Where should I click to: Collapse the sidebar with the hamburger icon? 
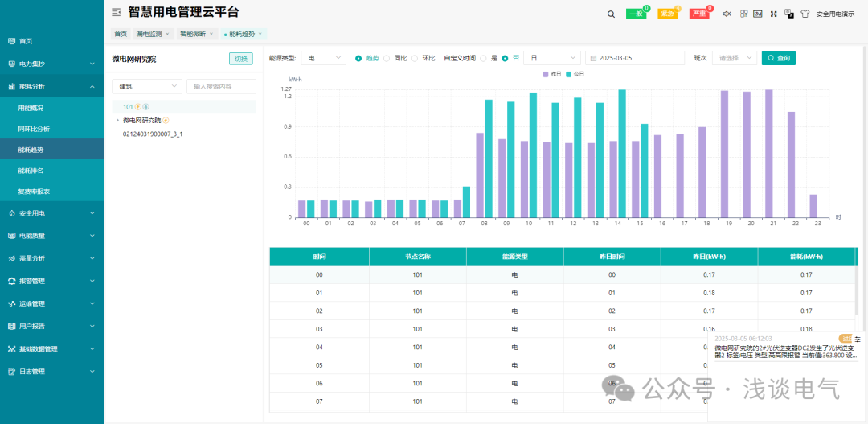[x=116, y=11]
